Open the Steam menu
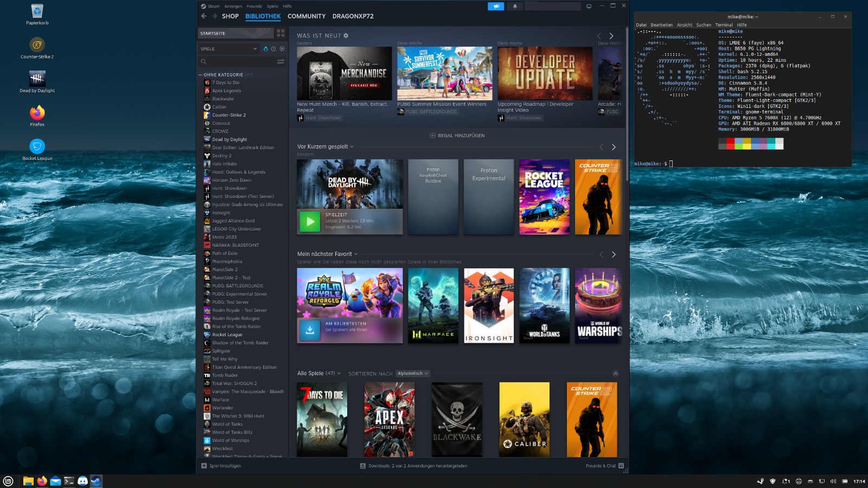Screen dimensions: 868x488 (x=214, y=7)
